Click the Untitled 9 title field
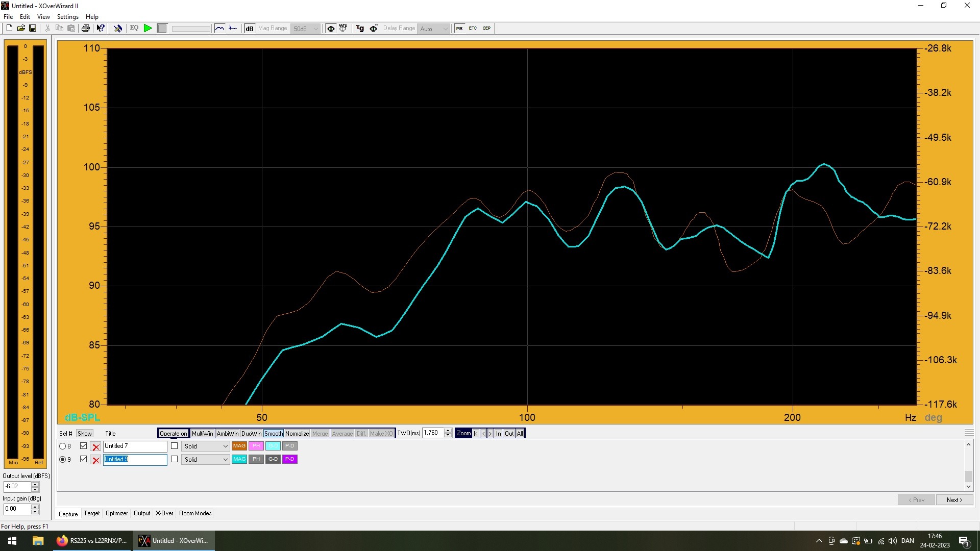980x551 pixels. pyautogui.click(x=135, y=460)
